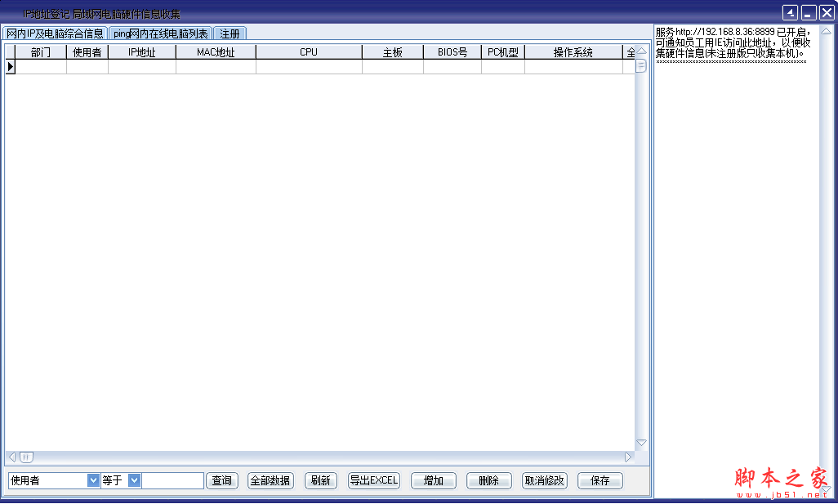Screen dimensions: 838x504
Task: Open the 使用者 field dropdown
Action: point(92,480)
